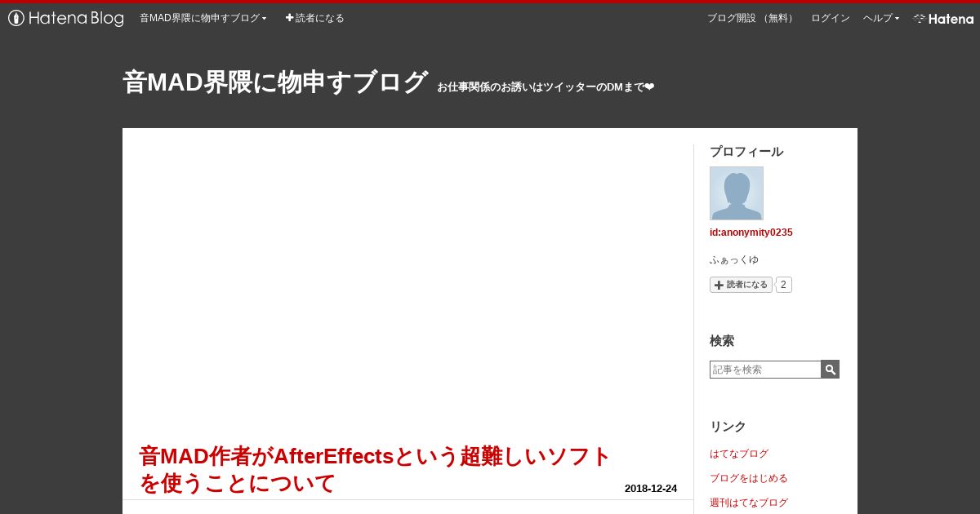Click the blog subtitle お仕事関係のお誘いは text
Image resolution: width=980 pixels, height=514 pixels.
coord(546,87)
